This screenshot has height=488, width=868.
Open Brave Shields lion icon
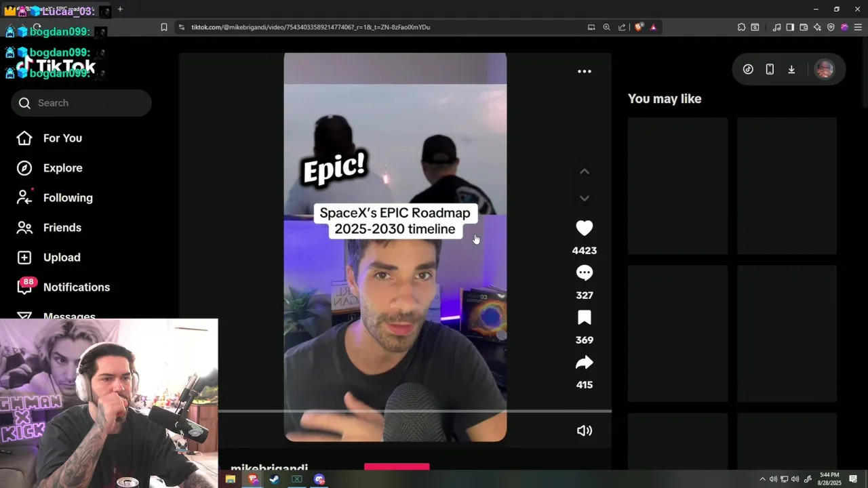(x=639, y=27)
